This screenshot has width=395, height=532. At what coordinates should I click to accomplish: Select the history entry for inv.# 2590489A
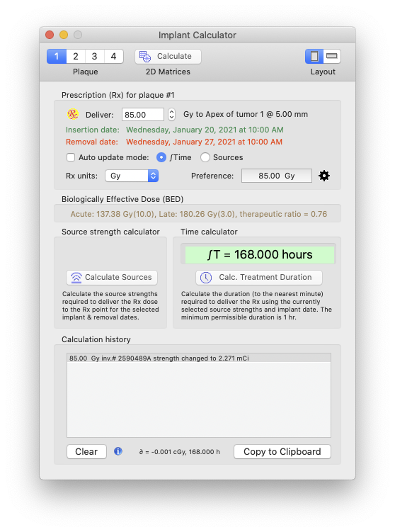199,358
